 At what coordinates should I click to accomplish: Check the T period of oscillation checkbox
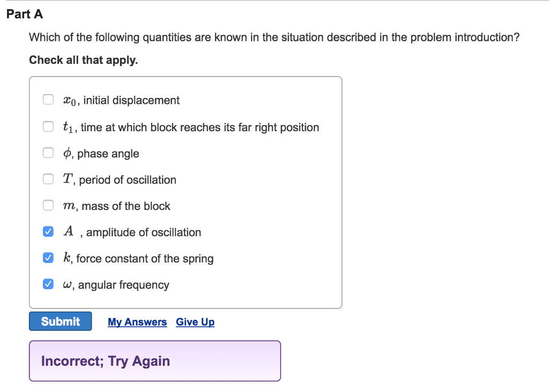tap(48, 179)
